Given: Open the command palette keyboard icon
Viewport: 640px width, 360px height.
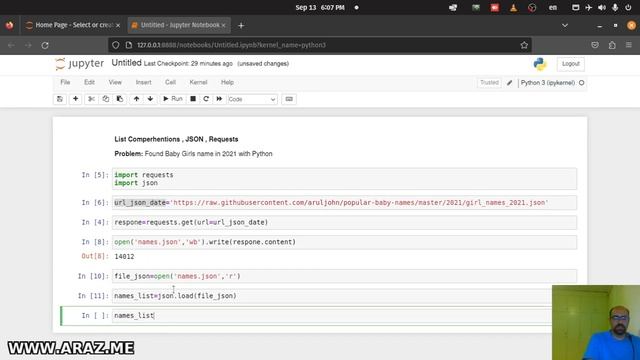Looking at the screenshot, I should [x=289, y=99].
